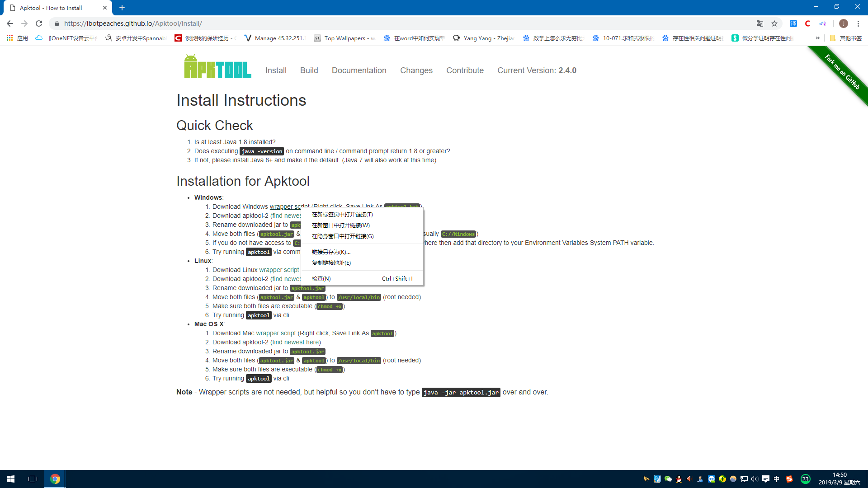This screenshot has height=488, width=868.
Task: Open TeamViewer from the system tray
Action: (711, 479)
